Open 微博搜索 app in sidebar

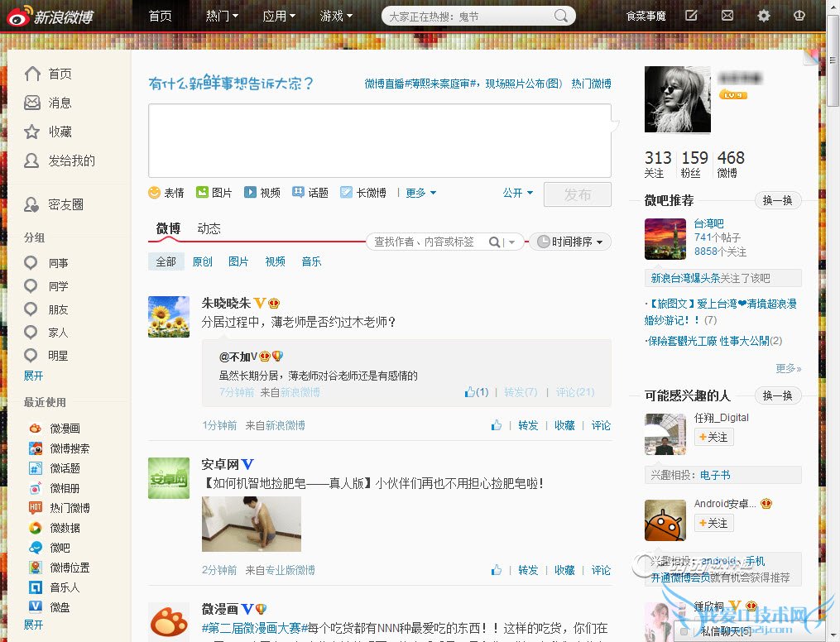[59, 448]
